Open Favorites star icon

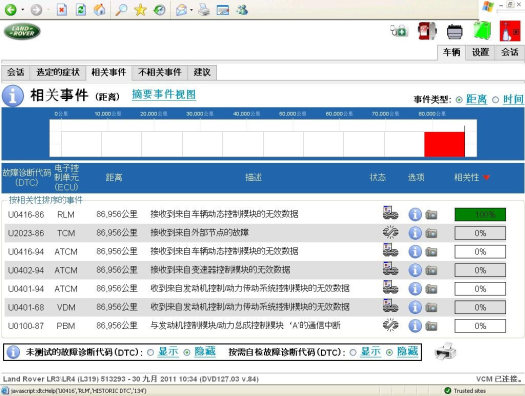click(140, 10)
